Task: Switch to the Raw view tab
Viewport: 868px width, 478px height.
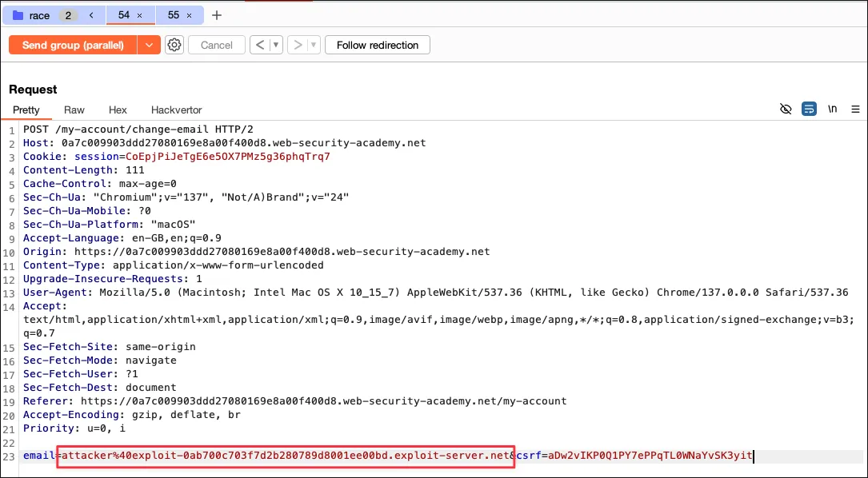Action: [x=74, y=110]
